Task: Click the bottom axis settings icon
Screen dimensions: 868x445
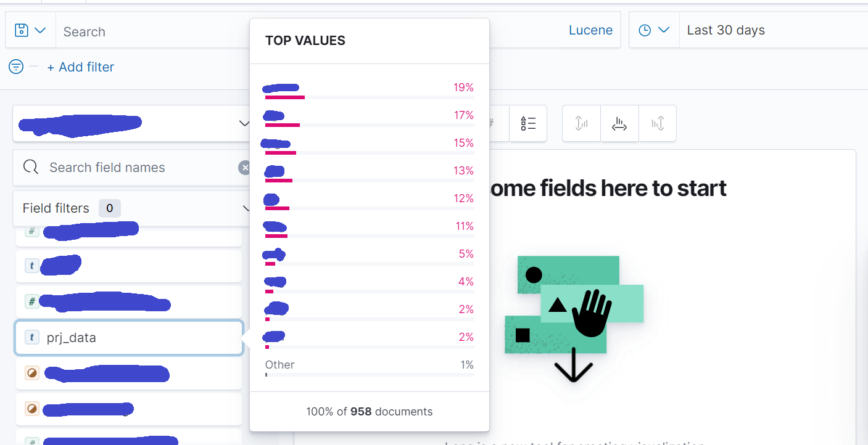Action: click(619, 123)
